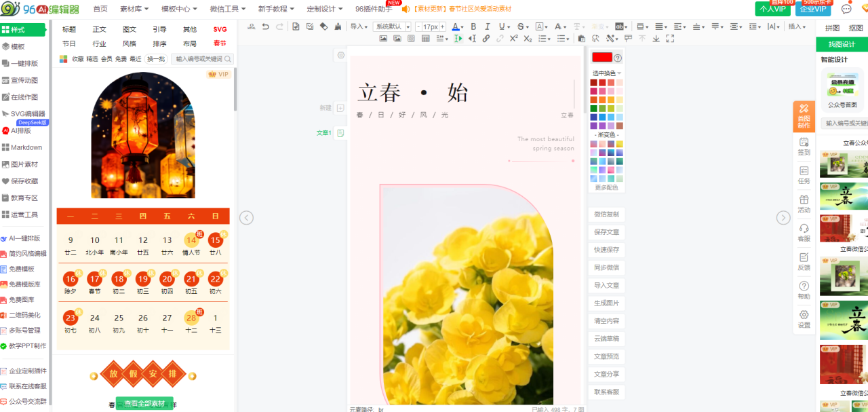Enter fullscreen with the expand icon

[x=670, y=39]
